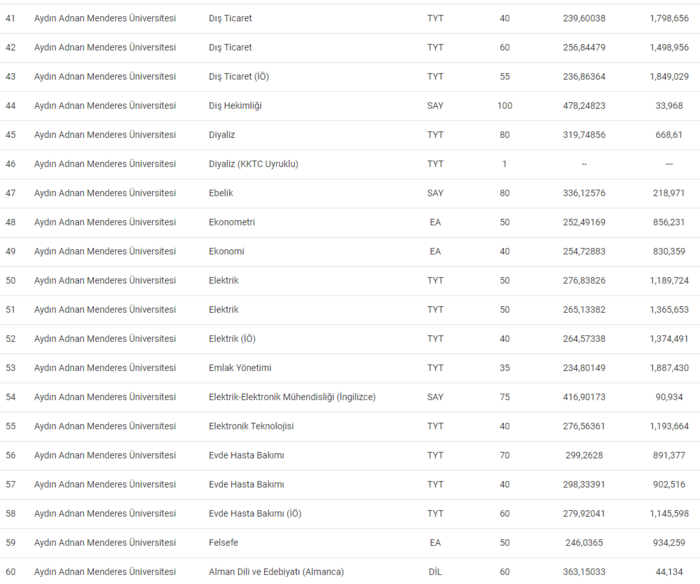This screenshot has height=584, width=700.
Task: Click Elektrik-Elektronik Mühendisliği (İngilizce) program
Action: (x=291, y=397)
